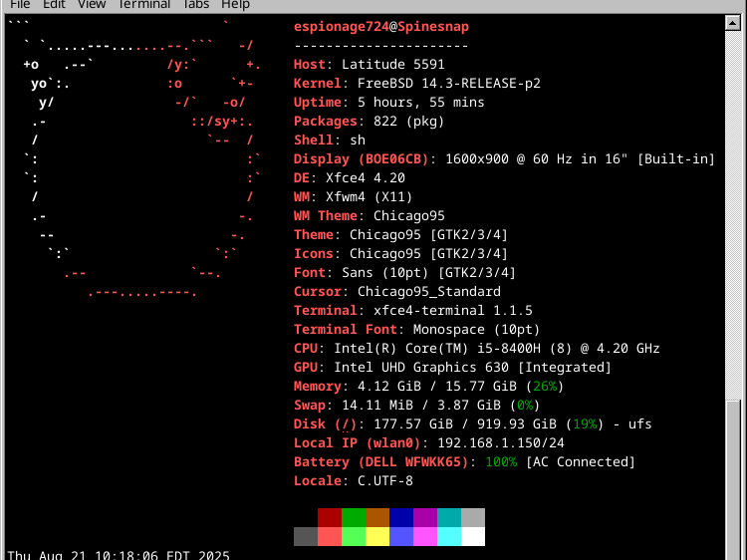Click the bright green color block
The height and width of the screenshot is (560, 747).
coord(354,536)
